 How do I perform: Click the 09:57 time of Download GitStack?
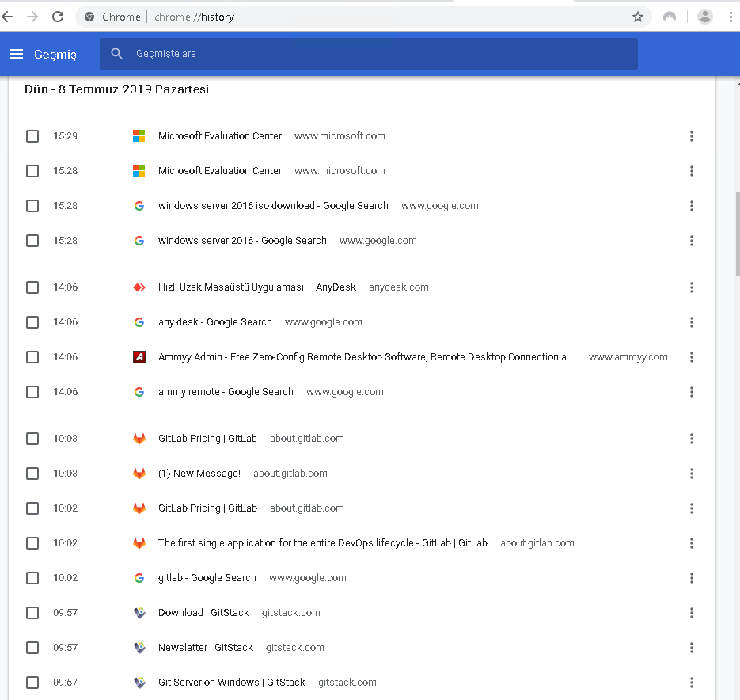click(65, 613)
